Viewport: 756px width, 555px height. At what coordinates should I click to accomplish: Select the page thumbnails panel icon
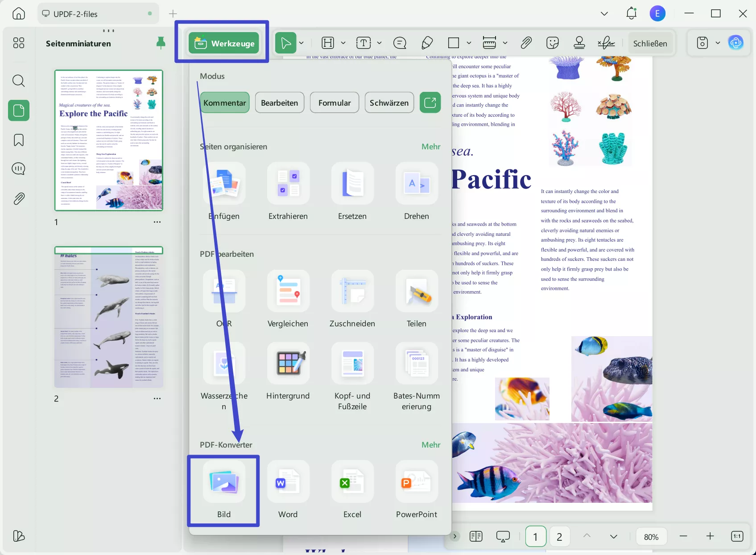19,110
